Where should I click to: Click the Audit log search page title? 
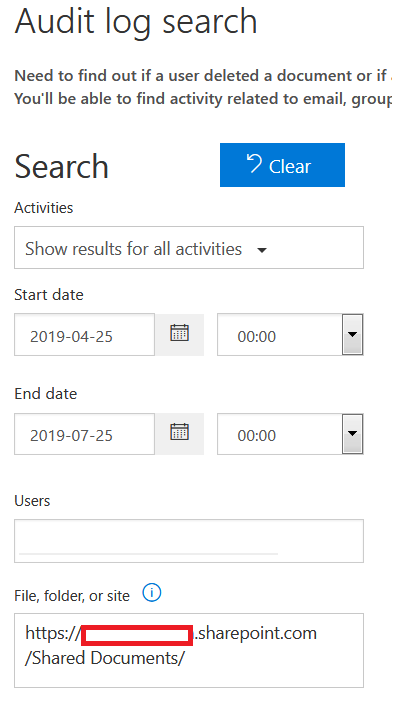coord(136,22)
